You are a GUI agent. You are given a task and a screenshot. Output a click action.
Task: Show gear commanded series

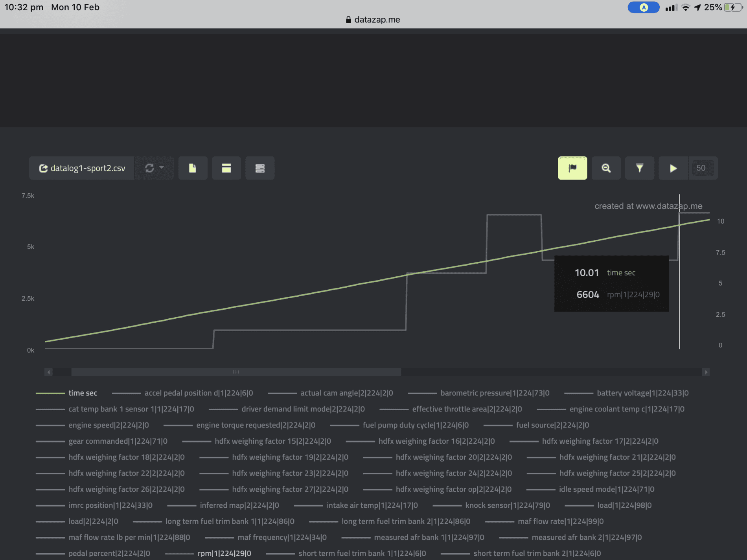pyautogui.click(x=101, y=441)
